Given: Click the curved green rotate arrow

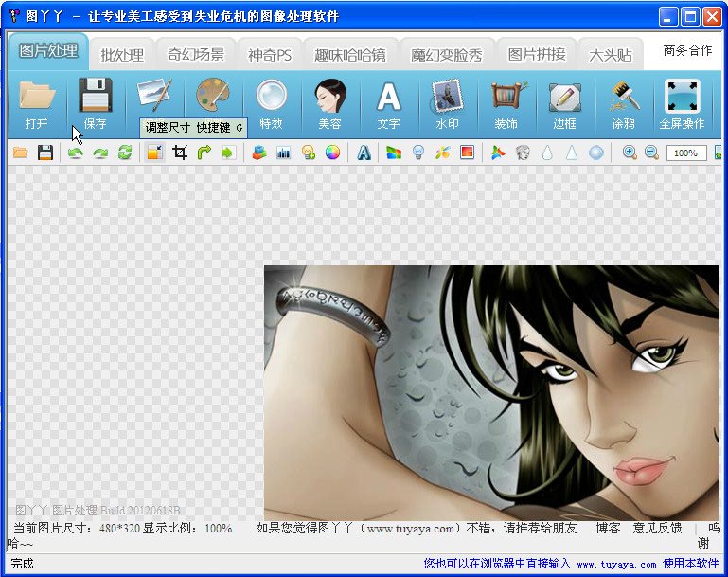Looking at the screenshot, I should (204, 153).
